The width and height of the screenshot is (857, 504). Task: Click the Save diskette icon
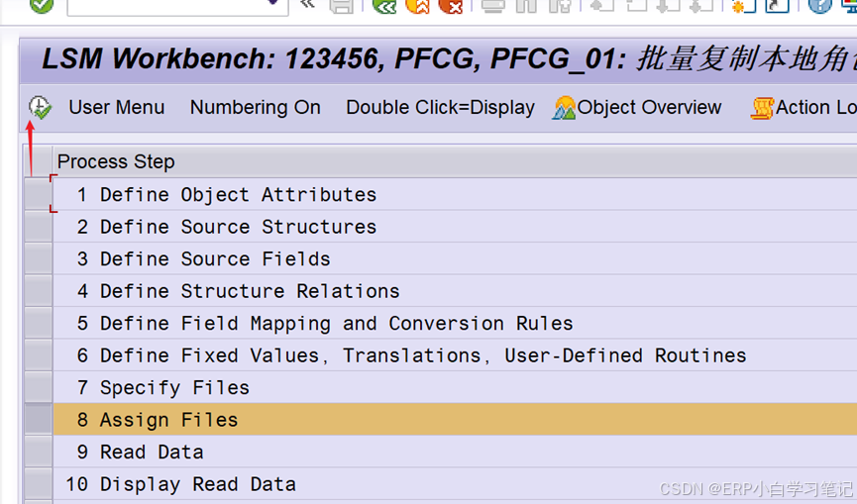coord(342,6)
